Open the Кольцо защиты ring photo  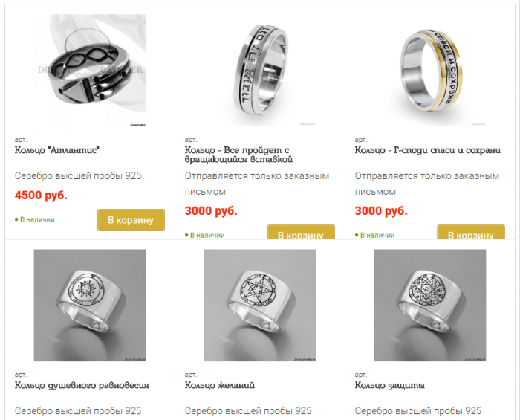coord(430,306)
